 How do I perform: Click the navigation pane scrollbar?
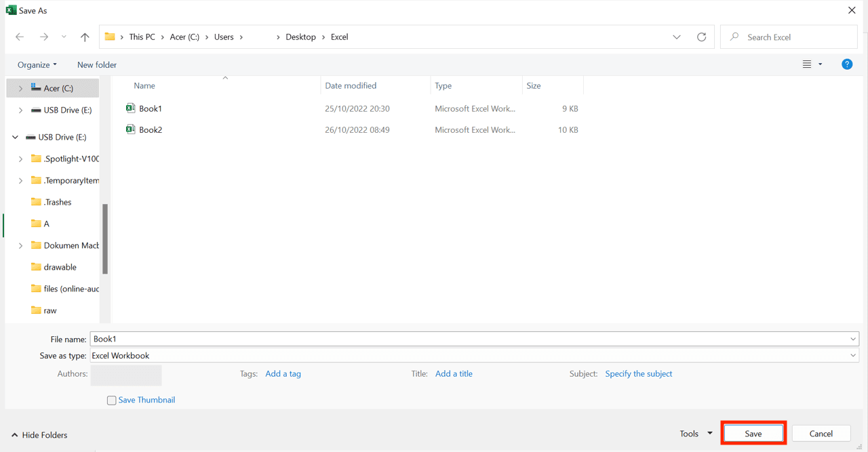click(105, 239)
